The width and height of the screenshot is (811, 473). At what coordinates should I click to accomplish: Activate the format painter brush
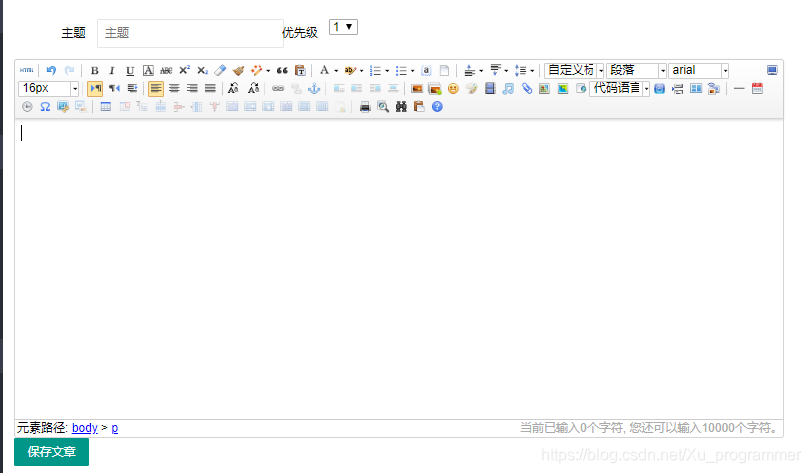[x=238, y=70]
